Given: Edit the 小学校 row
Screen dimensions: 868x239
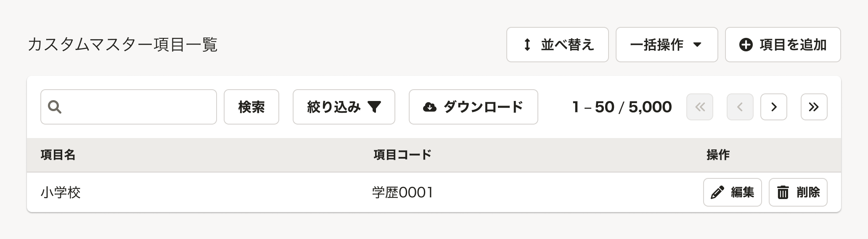Looking at the screenshot, I should click(732, 192).
